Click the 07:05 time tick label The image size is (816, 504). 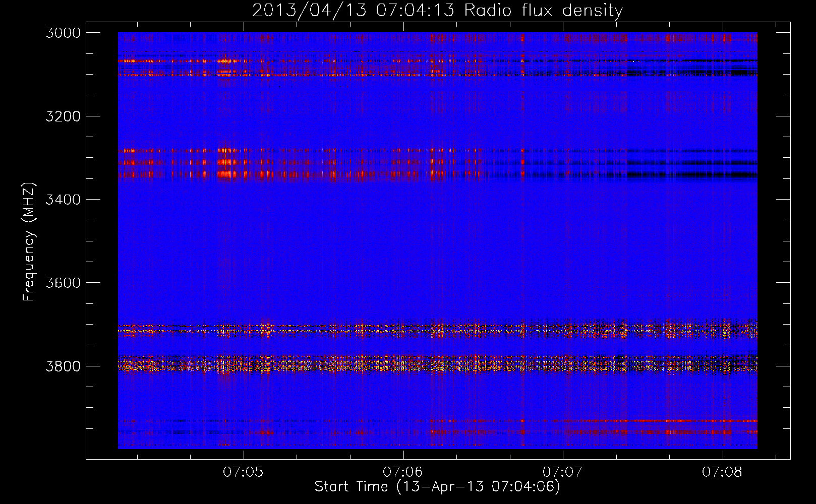click(x=243, y=472)
